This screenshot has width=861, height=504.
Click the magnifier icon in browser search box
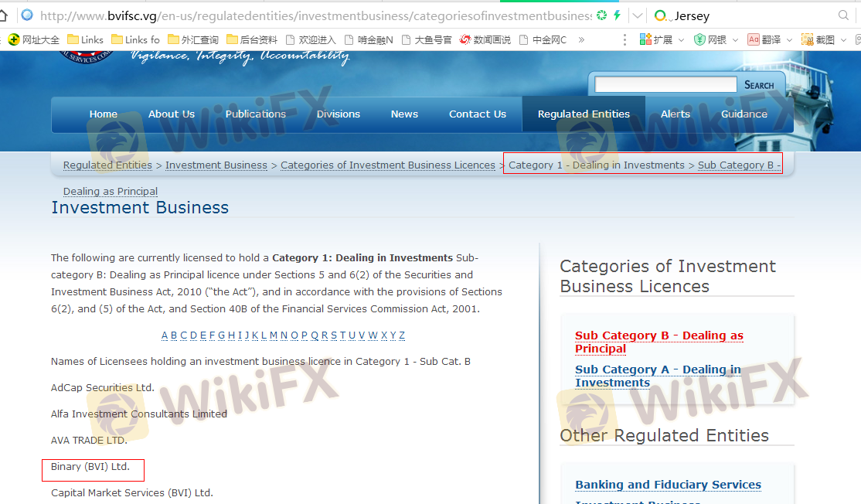(843, 15)
